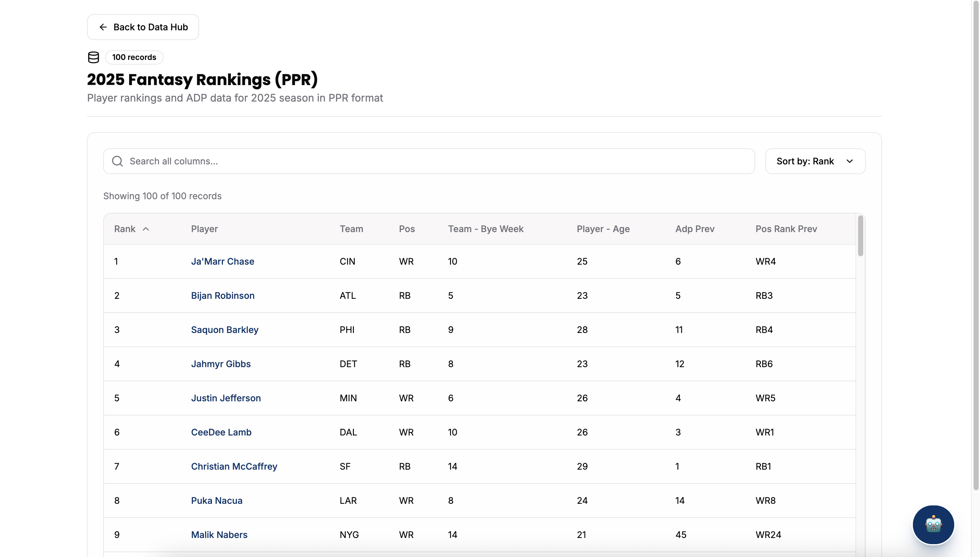Click ATL team cell

(x=348, y=295)
